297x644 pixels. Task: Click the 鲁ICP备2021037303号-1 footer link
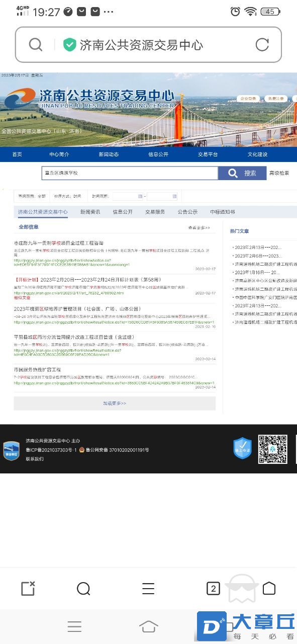click(x=51, y=450)
